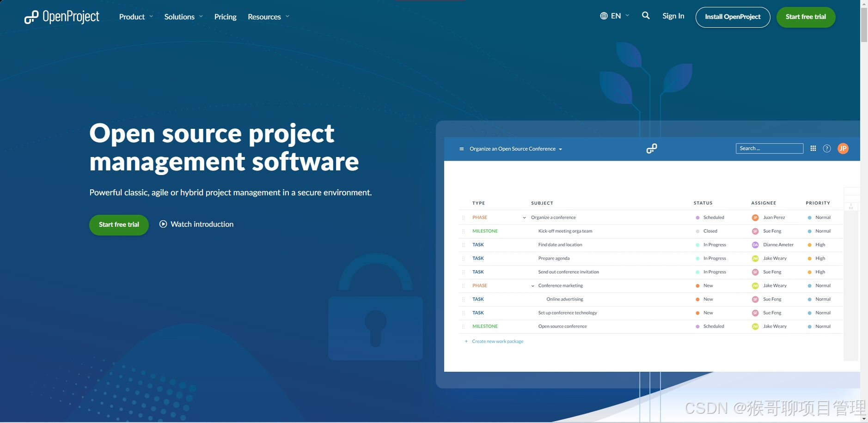Open the modules grid icon

click(813, 148)
